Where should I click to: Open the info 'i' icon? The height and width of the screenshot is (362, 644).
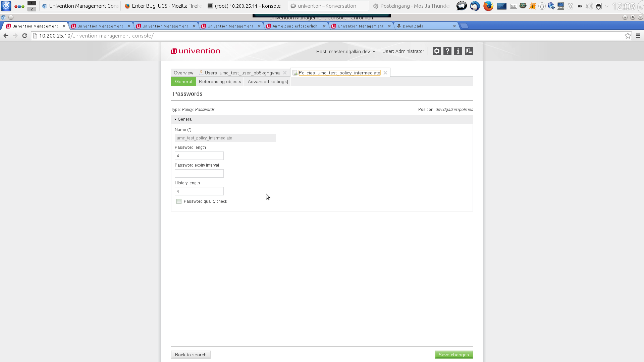click(x=458, y=51)
